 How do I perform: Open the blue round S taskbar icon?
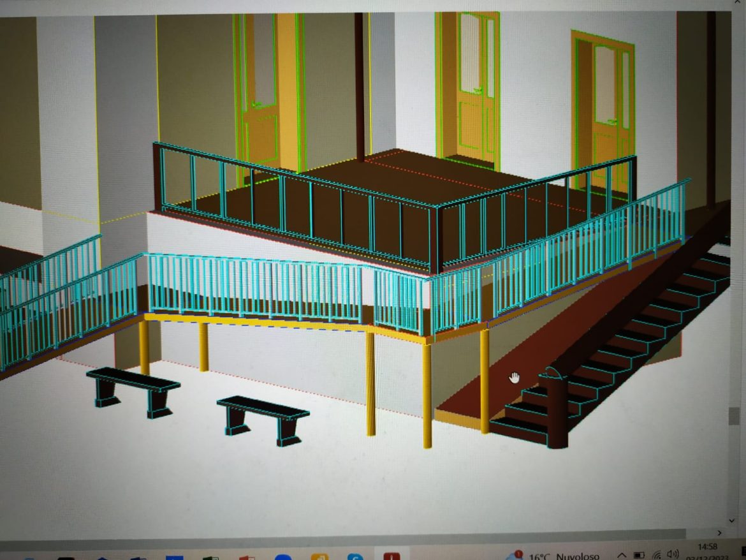click(x=355, y=557)
